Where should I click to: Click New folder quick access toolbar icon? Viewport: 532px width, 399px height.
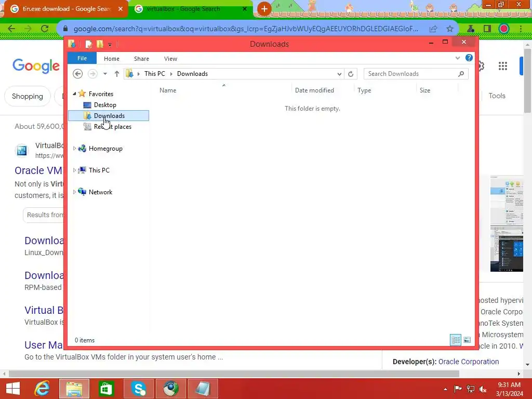point(100,44)
